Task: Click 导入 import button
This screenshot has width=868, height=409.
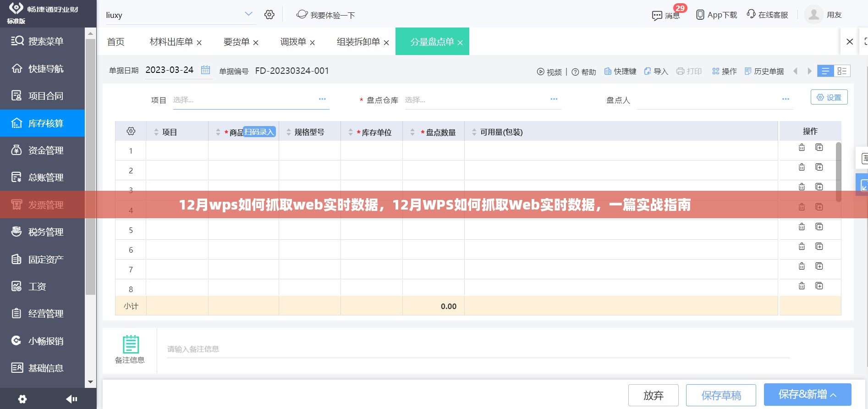Action: pyautogui.click(x=656, y=71)
